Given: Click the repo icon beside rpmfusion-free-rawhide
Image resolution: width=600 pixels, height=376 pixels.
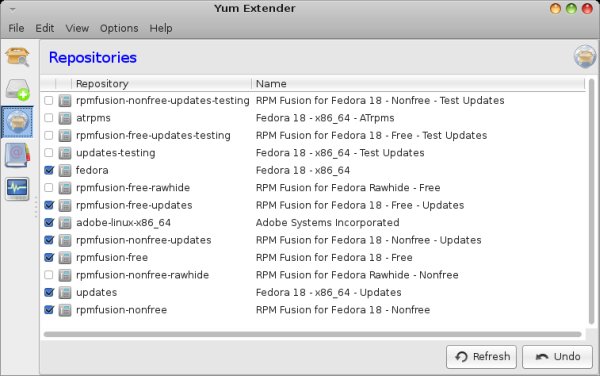Looking at the screenshot, I should (65, 188).
